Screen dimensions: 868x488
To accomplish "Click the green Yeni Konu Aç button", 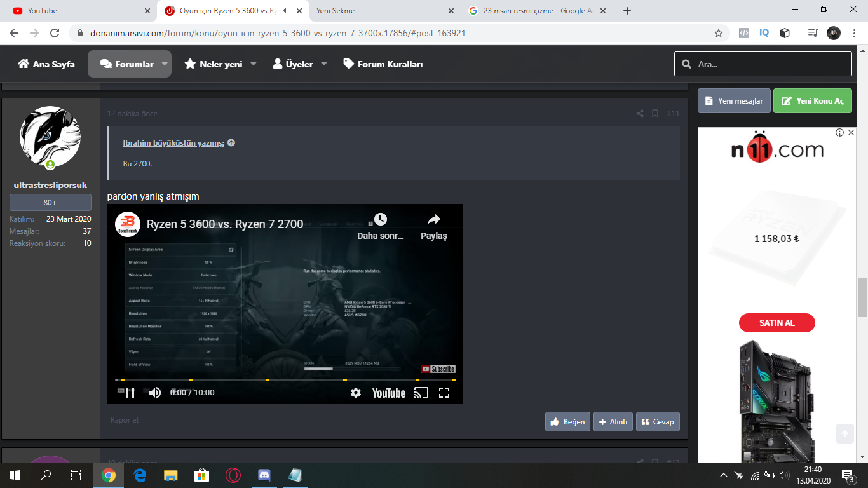I will coord(813,101).
